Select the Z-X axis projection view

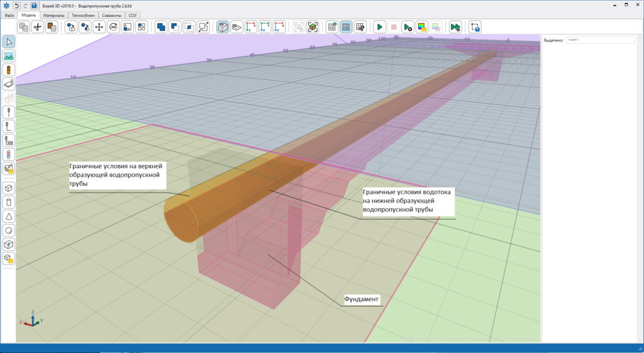coord(279,27)
